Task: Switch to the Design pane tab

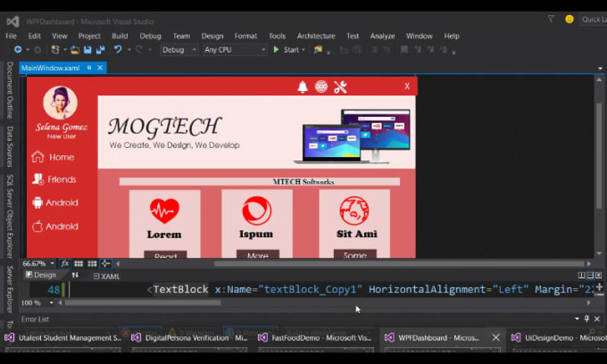Action: [x=41, y=275]
